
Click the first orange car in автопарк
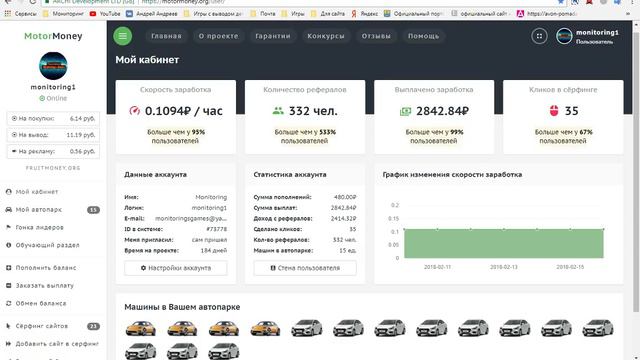coord(140,328)
